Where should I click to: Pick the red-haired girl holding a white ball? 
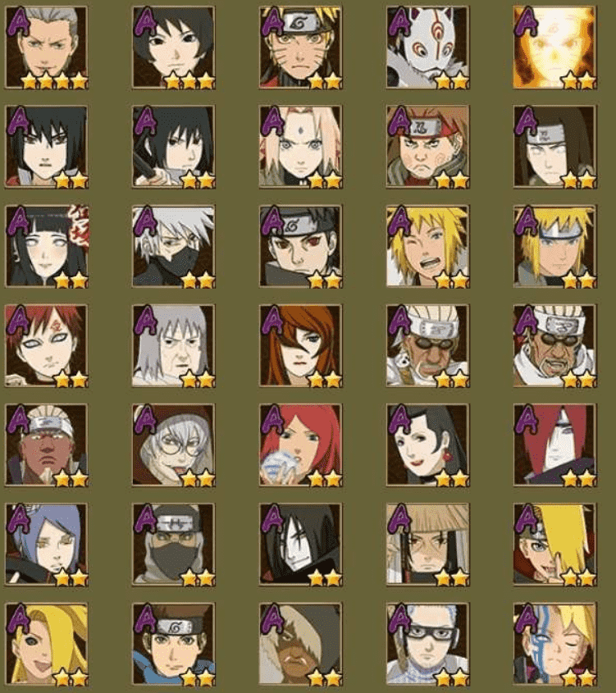[300, 445]
